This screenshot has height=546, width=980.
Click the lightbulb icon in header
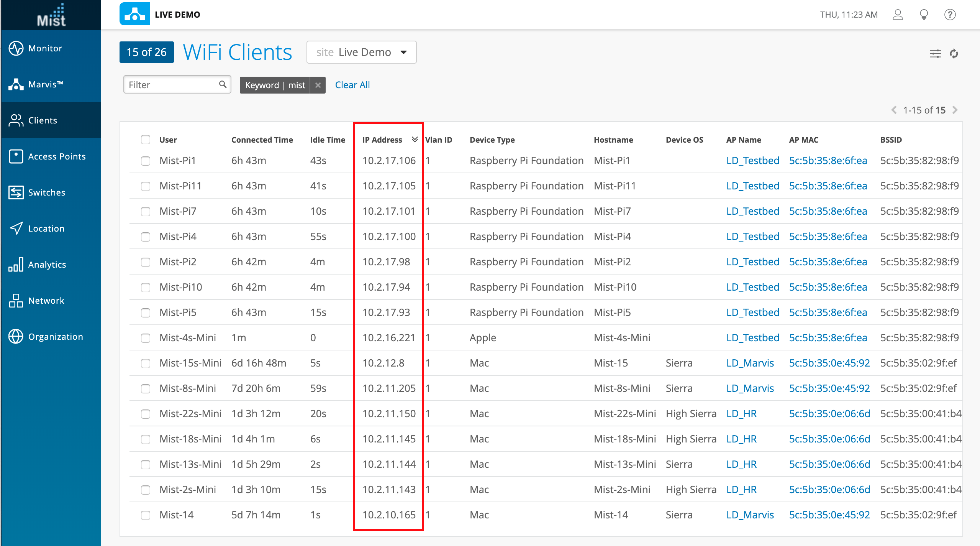click(x=924, y=15)
